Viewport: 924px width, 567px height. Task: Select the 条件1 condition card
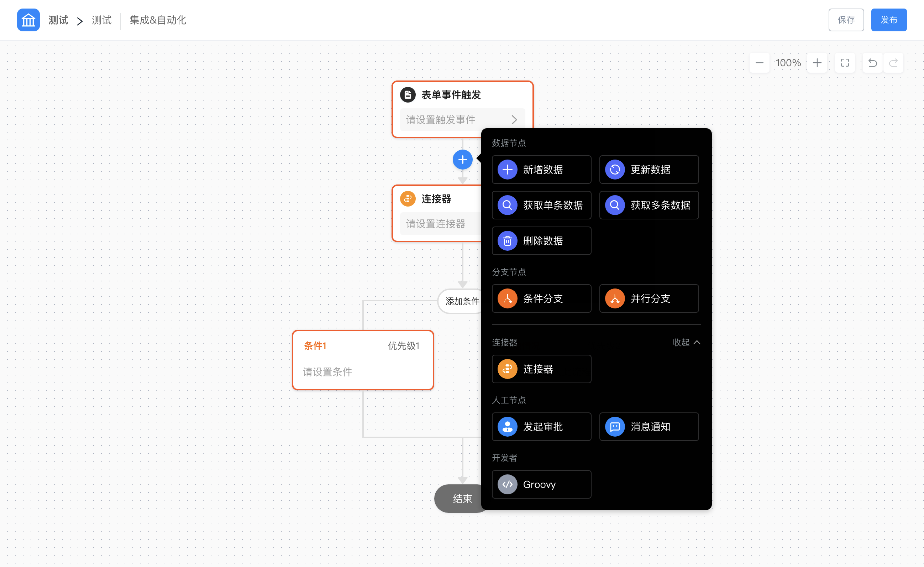363,359
